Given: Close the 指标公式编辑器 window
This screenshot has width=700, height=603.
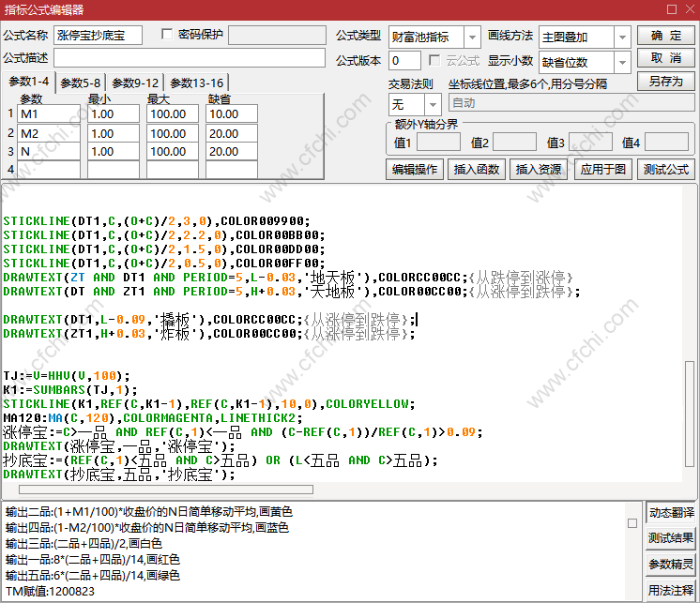Looking at the screenshot, I should [691, 9].
